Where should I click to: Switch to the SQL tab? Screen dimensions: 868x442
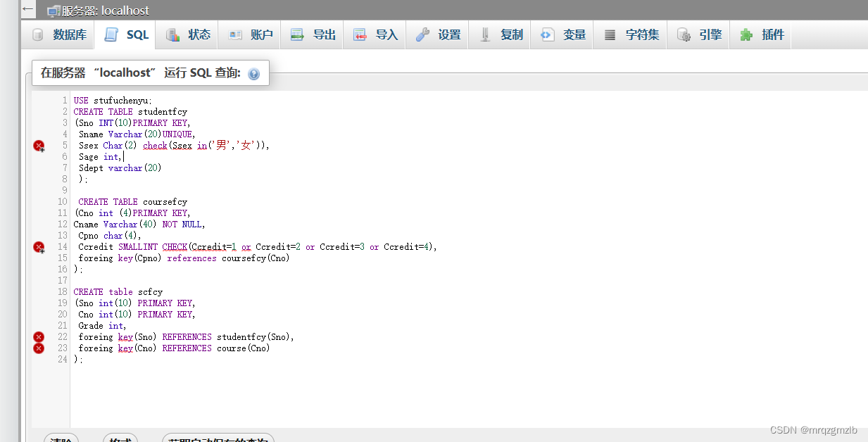(126, 34)
